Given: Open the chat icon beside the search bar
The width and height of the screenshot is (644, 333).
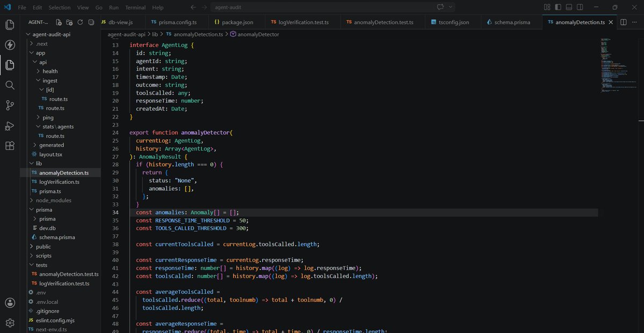Looking at the screenshot, I should tap(441, 8).
